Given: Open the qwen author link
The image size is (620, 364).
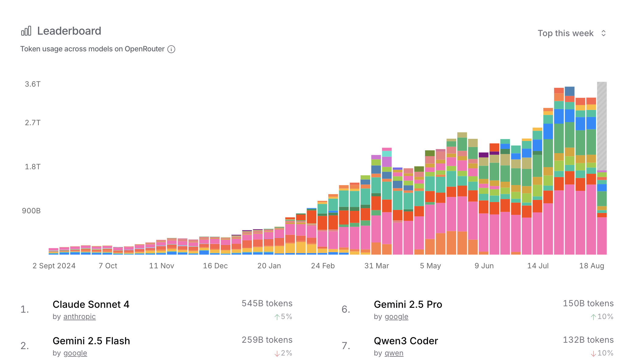Looking at the screenshot, I should tap(394, 353).
